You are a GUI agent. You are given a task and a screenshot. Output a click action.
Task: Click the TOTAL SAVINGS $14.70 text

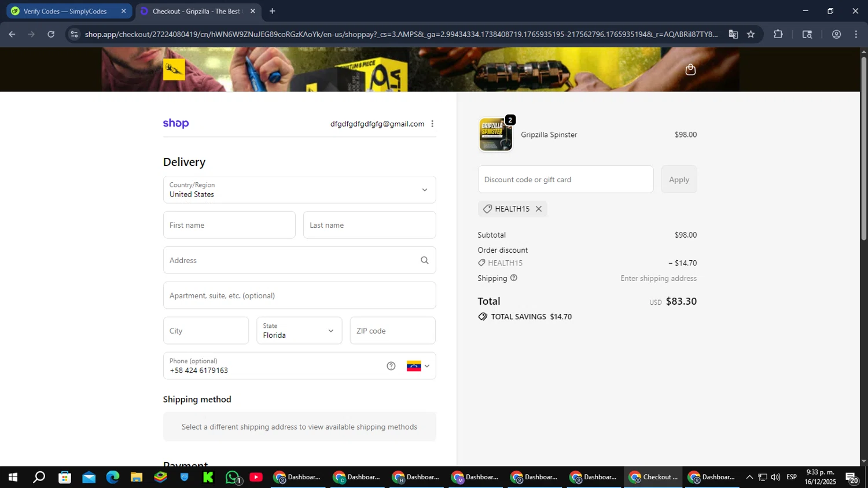531,317
